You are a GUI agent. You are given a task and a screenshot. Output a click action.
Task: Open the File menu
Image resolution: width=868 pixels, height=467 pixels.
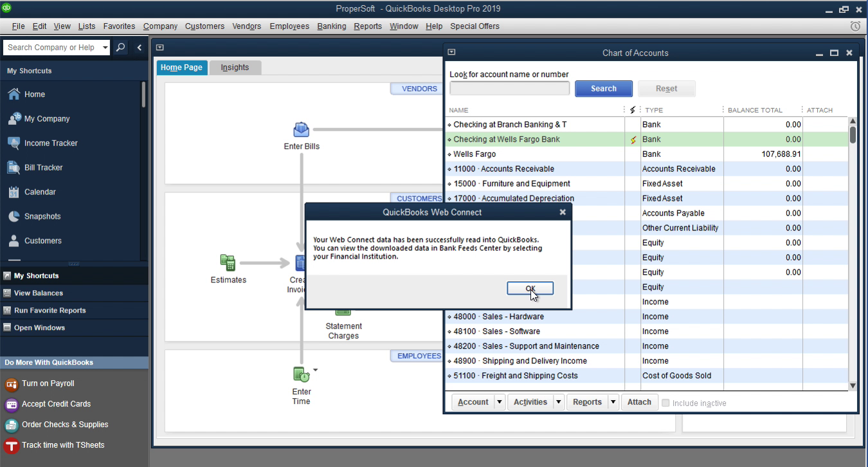18,26
